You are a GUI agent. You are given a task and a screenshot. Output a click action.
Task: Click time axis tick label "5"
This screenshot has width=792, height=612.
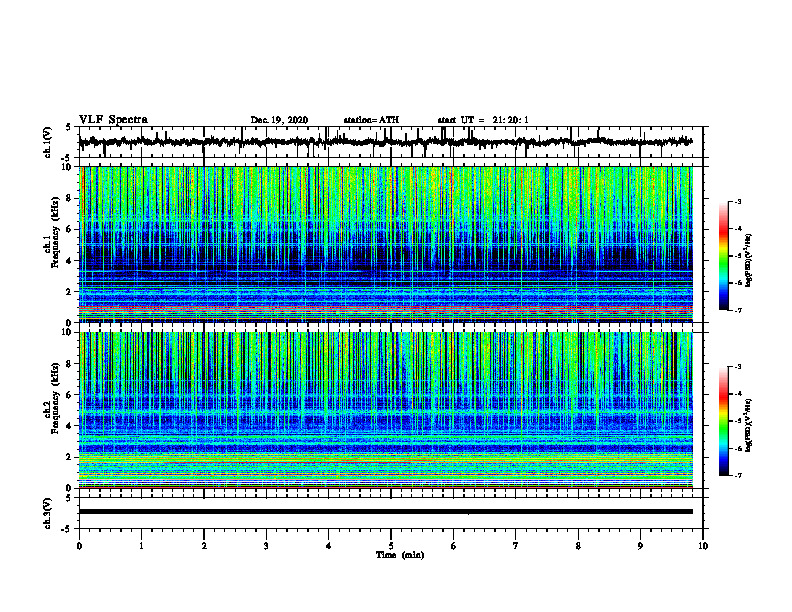pos(391,546)
